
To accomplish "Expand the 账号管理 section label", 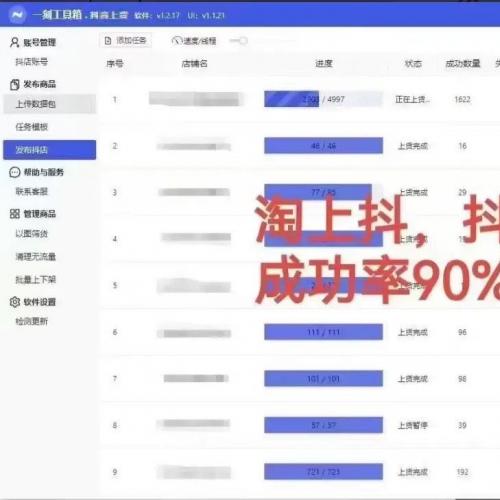I will click(x=39, y=42).
